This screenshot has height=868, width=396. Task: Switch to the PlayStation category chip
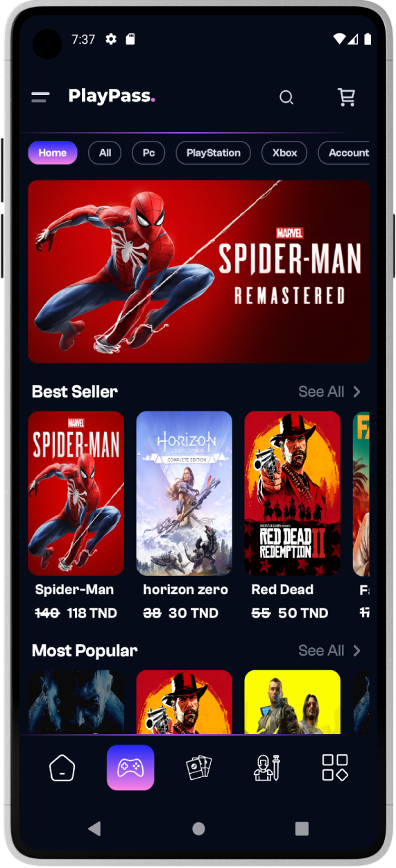214,153
